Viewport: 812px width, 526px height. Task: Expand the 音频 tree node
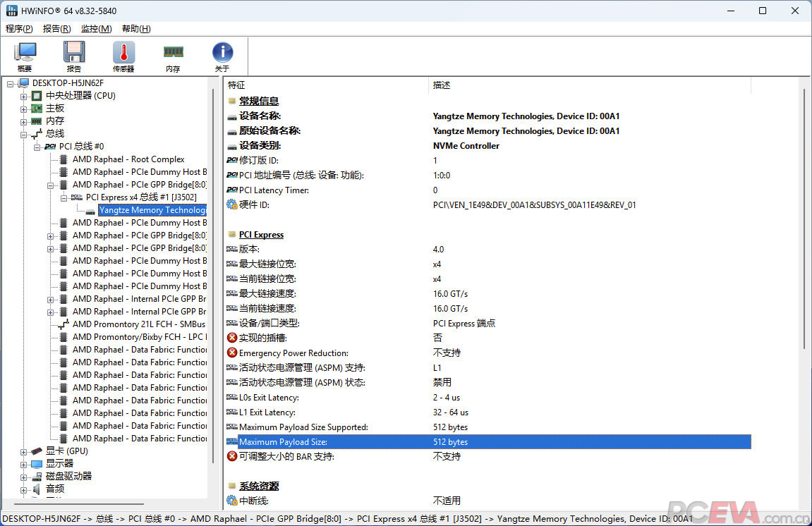coord(24,489)
